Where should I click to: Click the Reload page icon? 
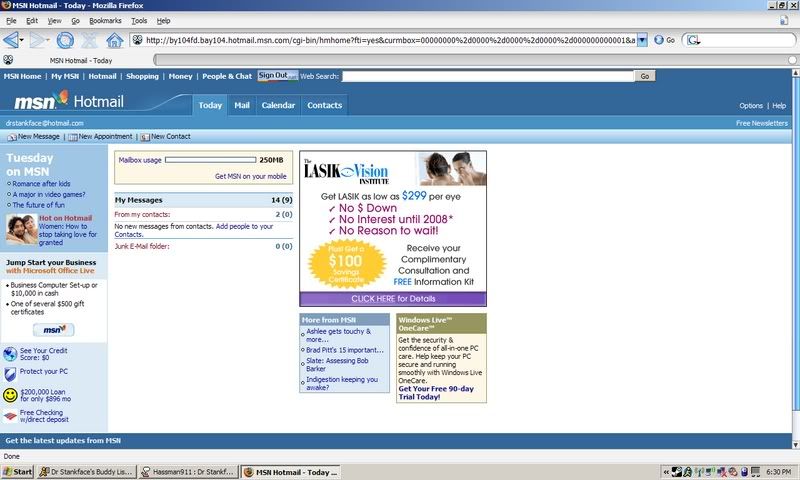pos(65,40)
